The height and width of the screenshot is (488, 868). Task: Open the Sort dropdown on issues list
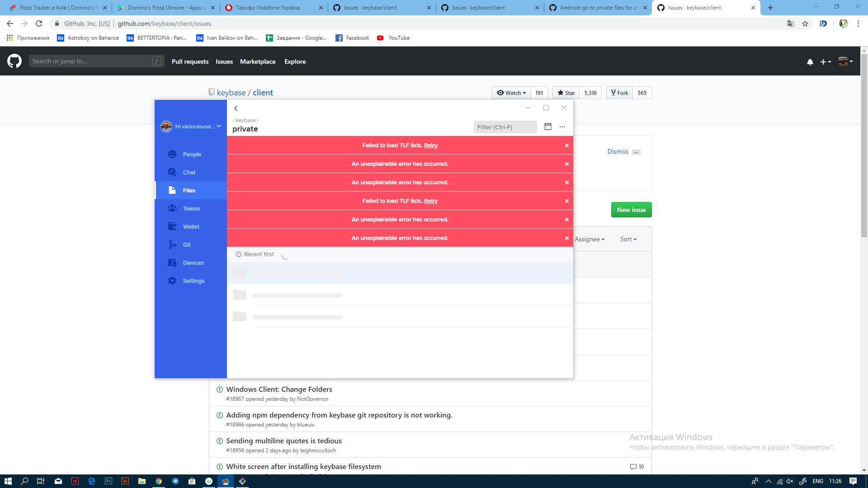pyautogui.click(x=628, y=239)
